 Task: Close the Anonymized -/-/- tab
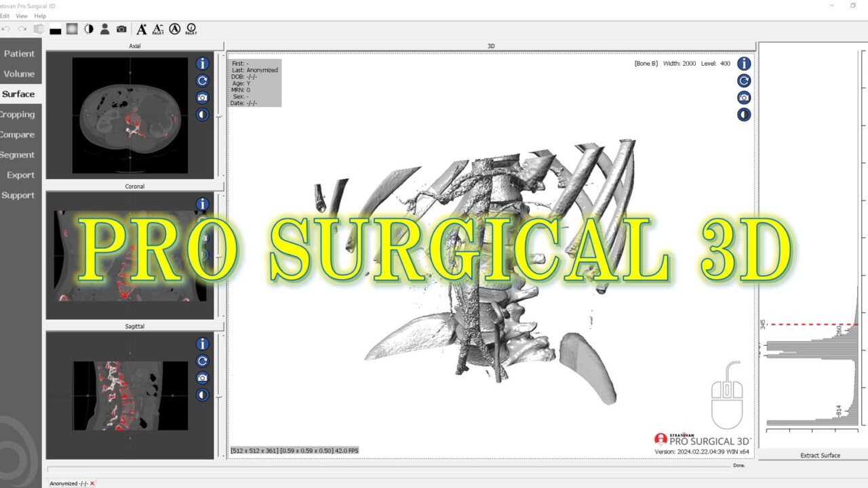(x=92, y=483)
